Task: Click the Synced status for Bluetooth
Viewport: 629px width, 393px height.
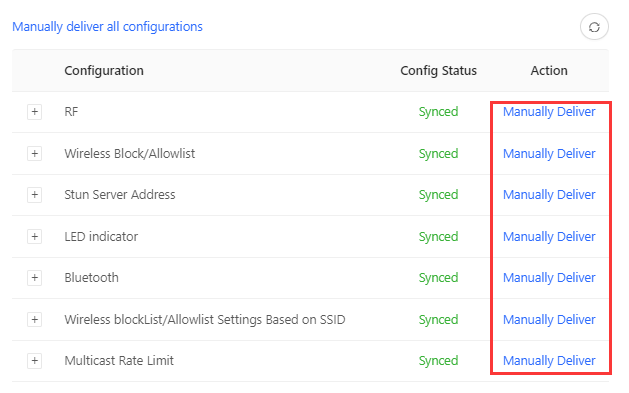Action: (x=438, y=278)
